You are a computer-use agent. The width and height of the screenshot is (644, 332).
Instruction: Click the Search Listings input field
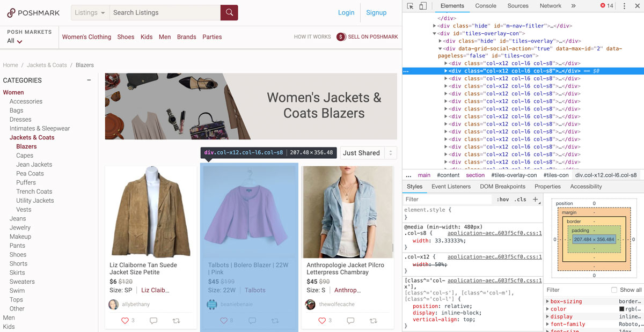165,12
